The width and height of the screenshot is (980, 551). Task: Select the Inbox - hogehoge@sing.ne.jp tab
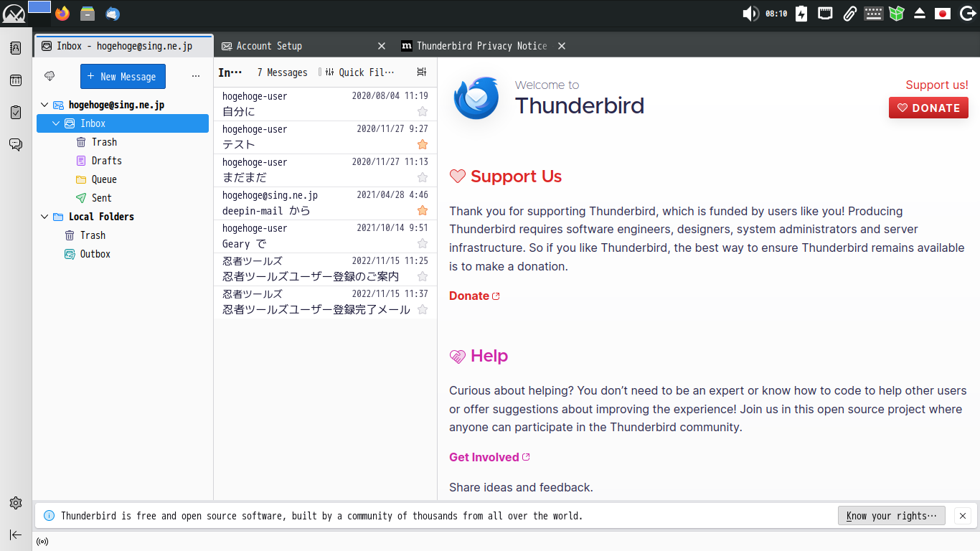point(124,46)
